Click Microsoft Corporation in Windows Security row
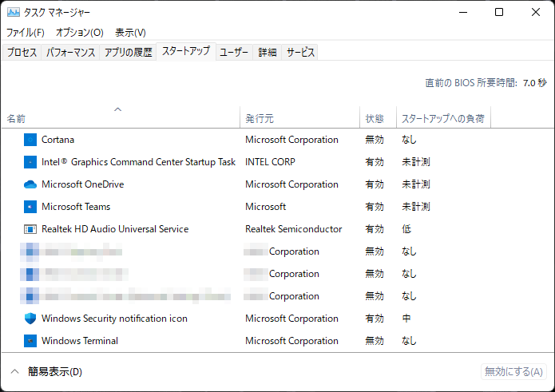This screenshot has height=392, width=555. click(291, 319)
